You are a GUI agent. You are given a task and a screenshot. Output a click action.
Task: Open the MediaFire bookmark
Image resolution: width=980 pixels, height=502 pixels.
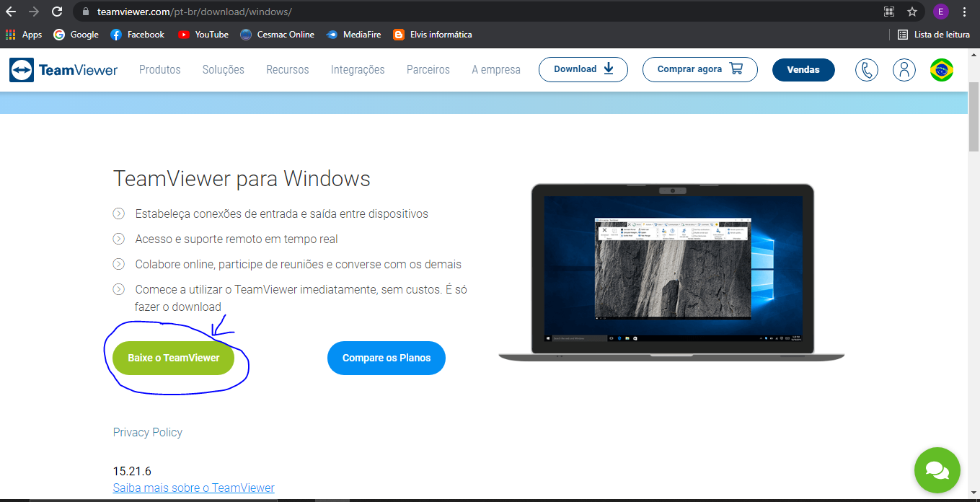(353, 35)
